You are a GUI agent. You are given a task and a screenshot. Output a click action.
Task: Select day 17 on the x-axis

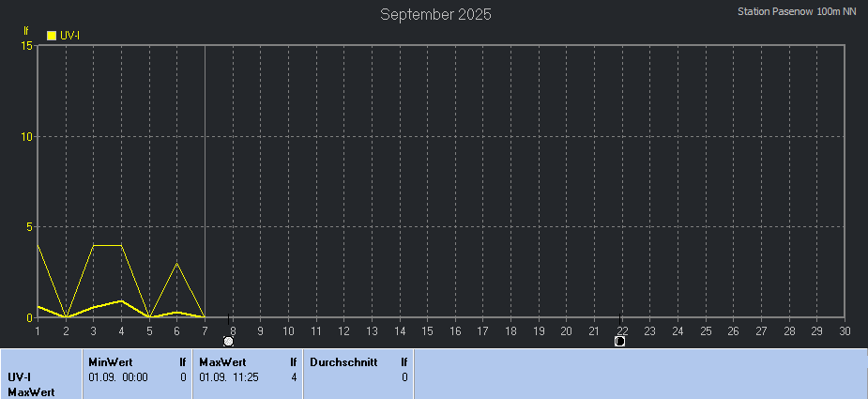click(x=483, y=330)
